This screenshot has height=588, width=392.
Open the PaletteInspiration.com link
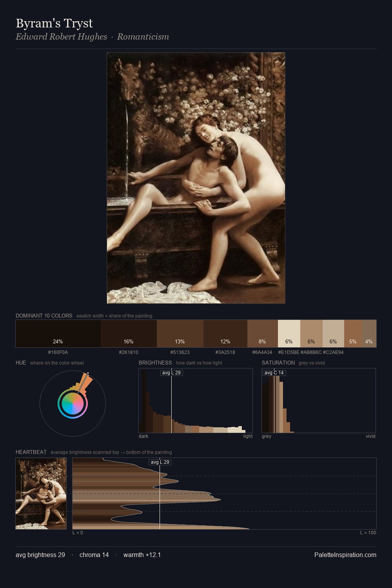(345, 555)
